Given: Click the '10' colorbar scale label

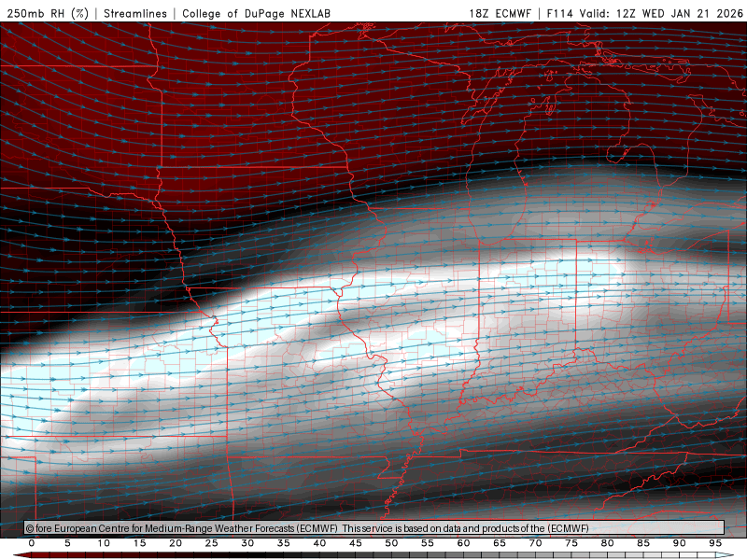Looking at the screenshot, I should (x=104, y=543).
